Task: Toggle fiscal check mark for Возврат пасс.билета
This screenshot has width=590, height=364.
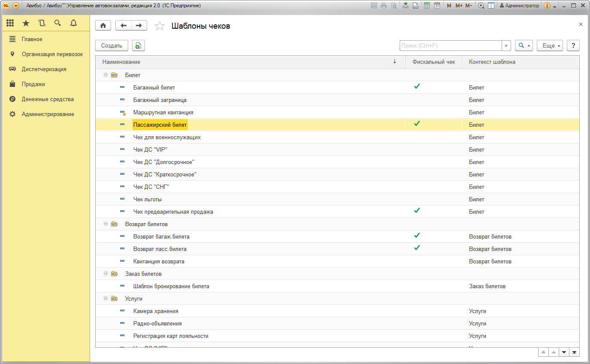Action: pos(417,248)
